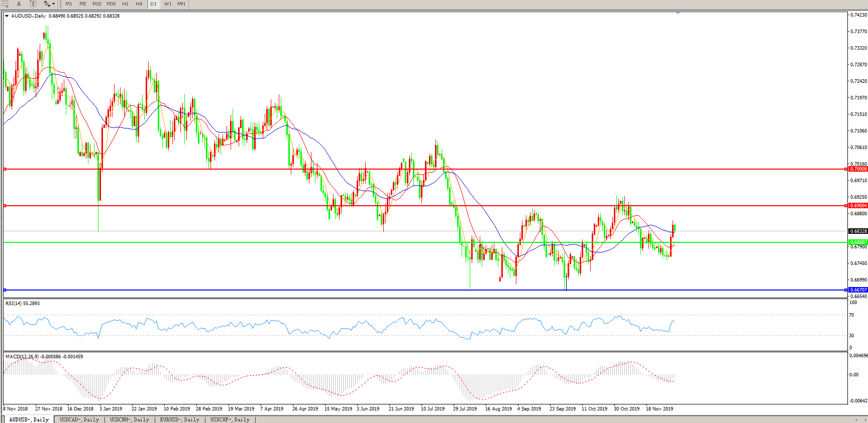Open the USDCHF-, Daily chart tab
This screenshot has width=868, height=423.
coord(230,419)
